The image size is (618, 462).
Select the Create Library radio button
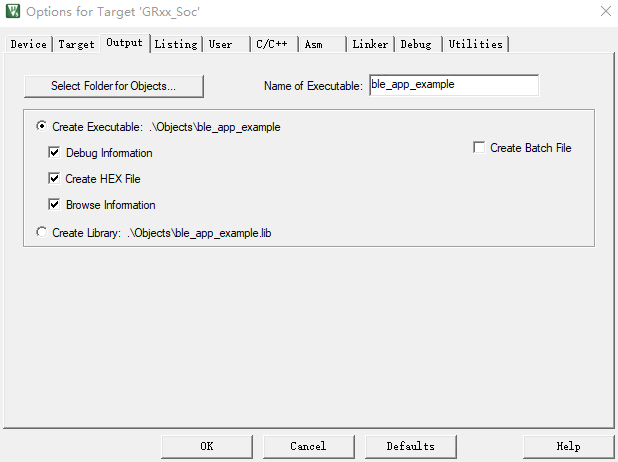click(41, 232)
